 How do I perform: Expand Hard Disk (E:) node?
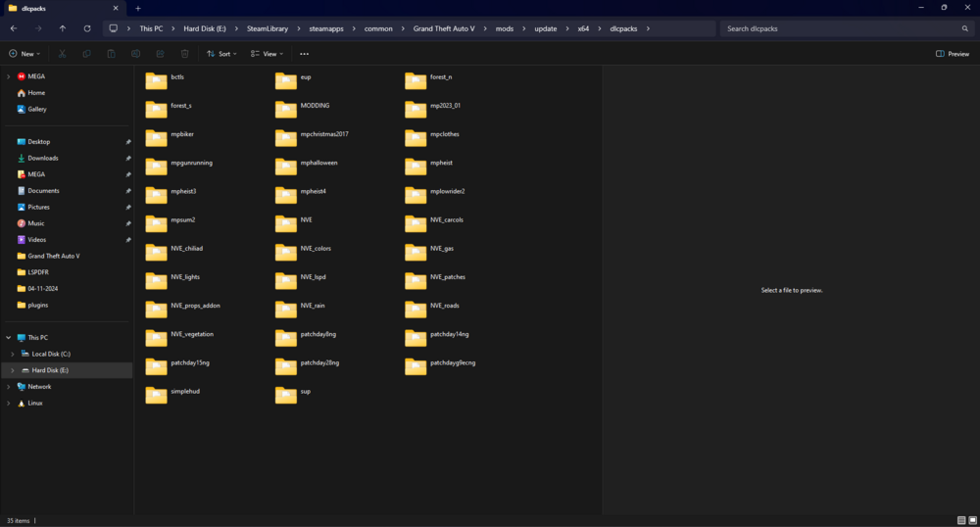point(13,370)
